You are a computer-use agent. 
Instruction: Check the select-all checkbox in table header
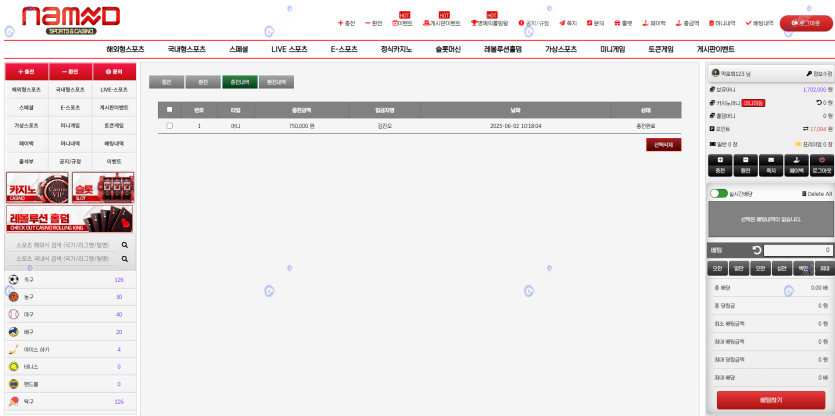(170, 109)
